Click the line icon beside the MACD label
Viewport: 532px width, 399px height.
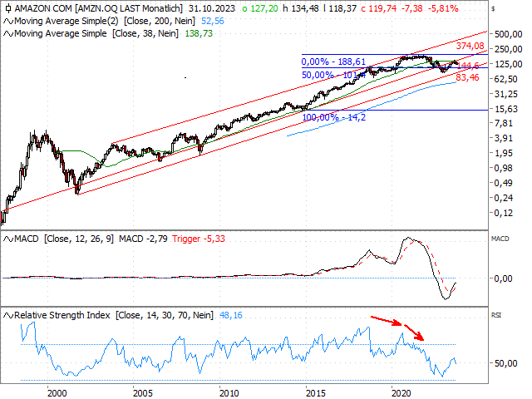click(8, 239)
